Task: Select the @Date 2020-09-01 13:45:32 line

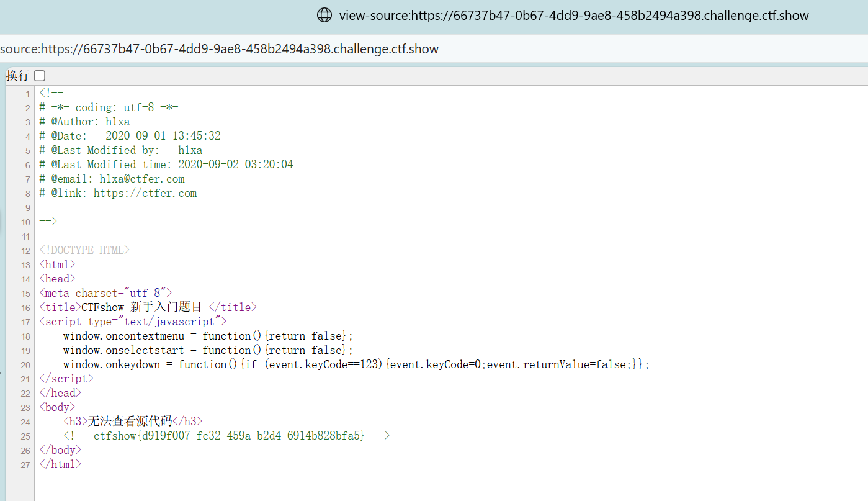Action: 130,136
